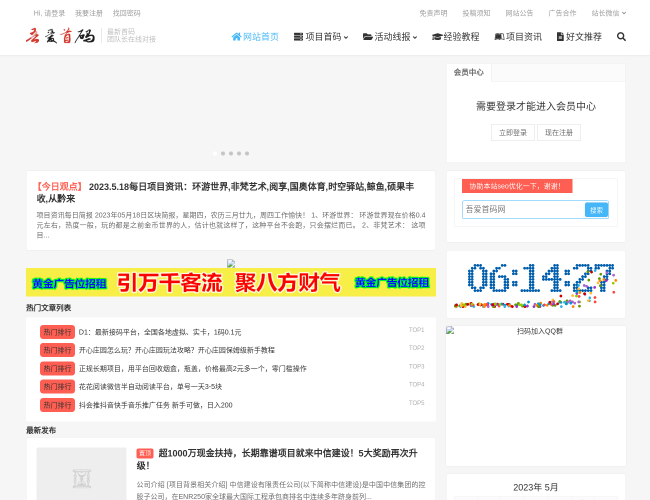Viewport: 650px width, 500px height.
Task: Click the 最新发布 section heading
Action: point(41,430)
